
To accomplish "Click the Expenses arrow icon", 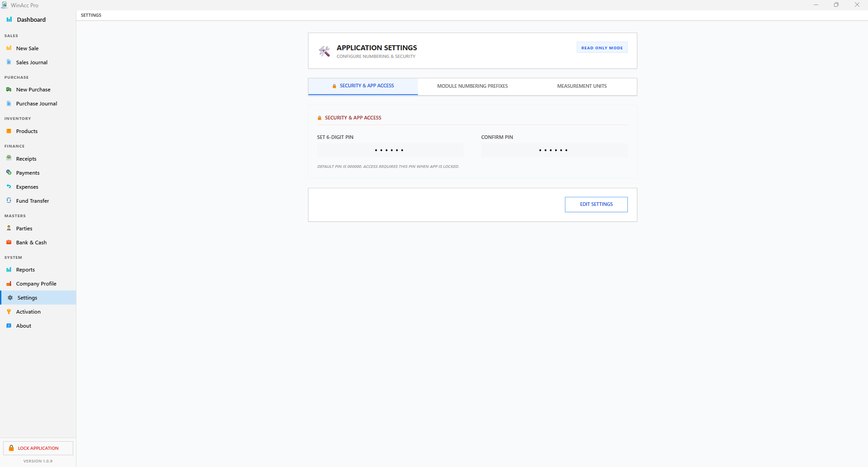I will pos(9,186).
